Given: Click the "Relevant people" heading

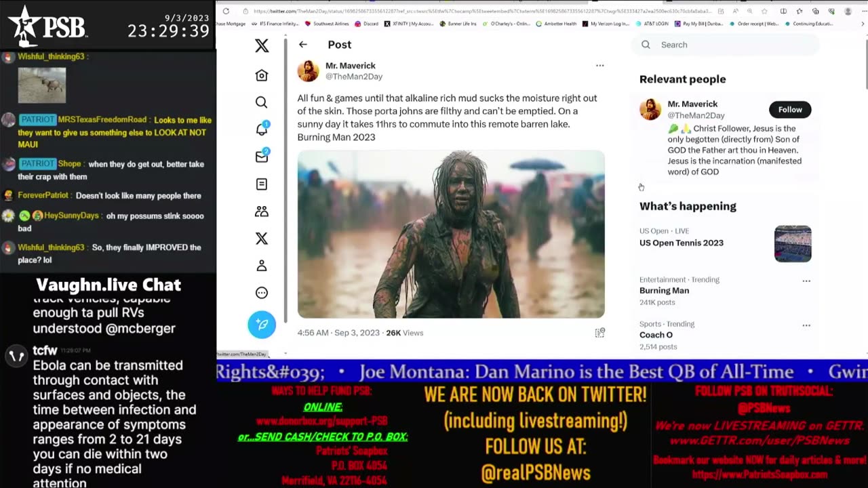Looking at the screenshot, I should (682, 79).
